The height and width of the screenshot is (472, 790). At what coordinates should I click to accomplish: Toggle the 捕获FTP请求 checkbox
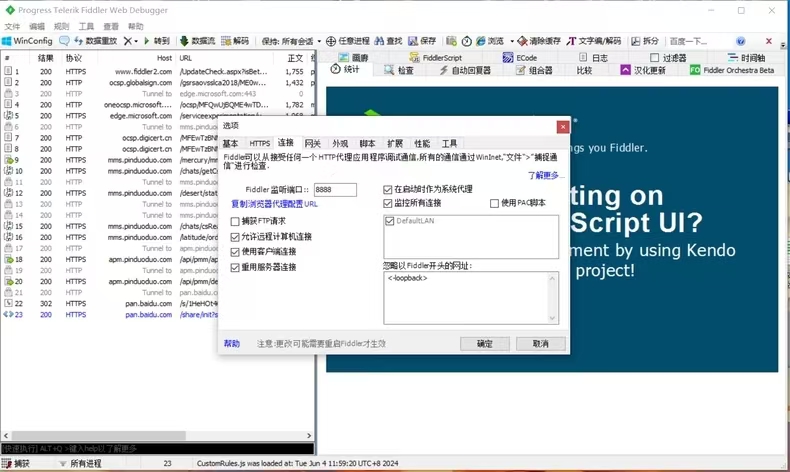point(235,221)
